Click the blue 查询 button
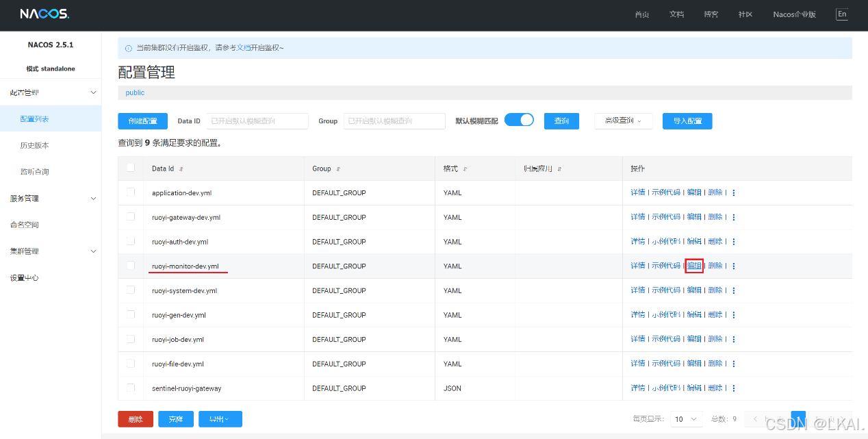The image size is (868, 439). (x=561, y=121)
